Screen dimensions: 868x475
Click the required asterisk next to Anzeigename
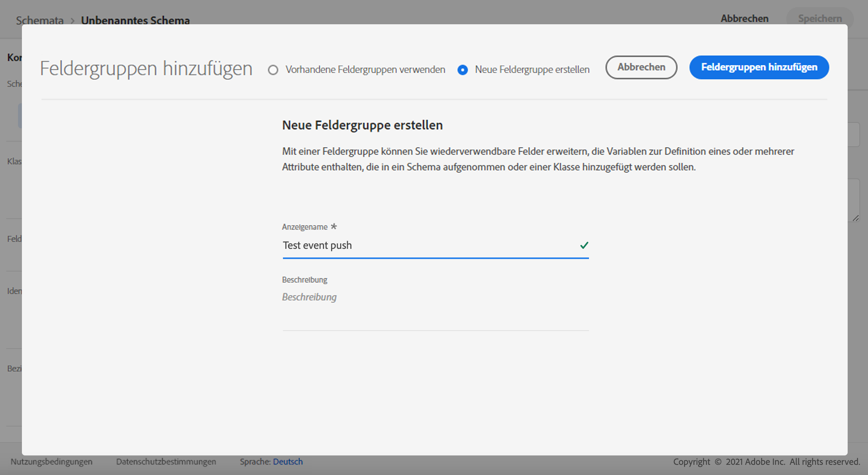(334, 226)
